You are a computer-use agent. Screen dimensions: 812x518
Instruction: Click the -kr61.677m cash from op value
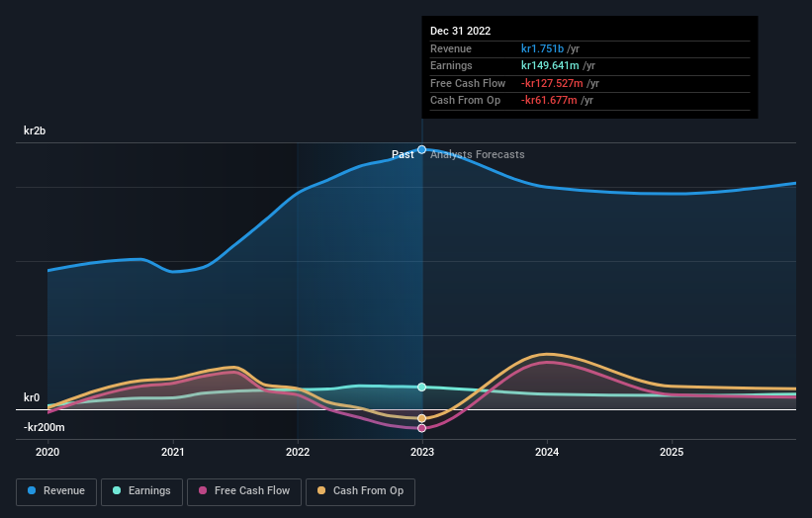point(549,101)
